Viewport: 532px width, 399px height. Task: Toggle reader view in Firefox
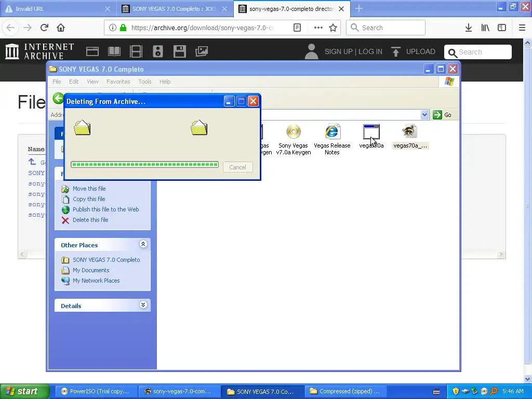297,28
